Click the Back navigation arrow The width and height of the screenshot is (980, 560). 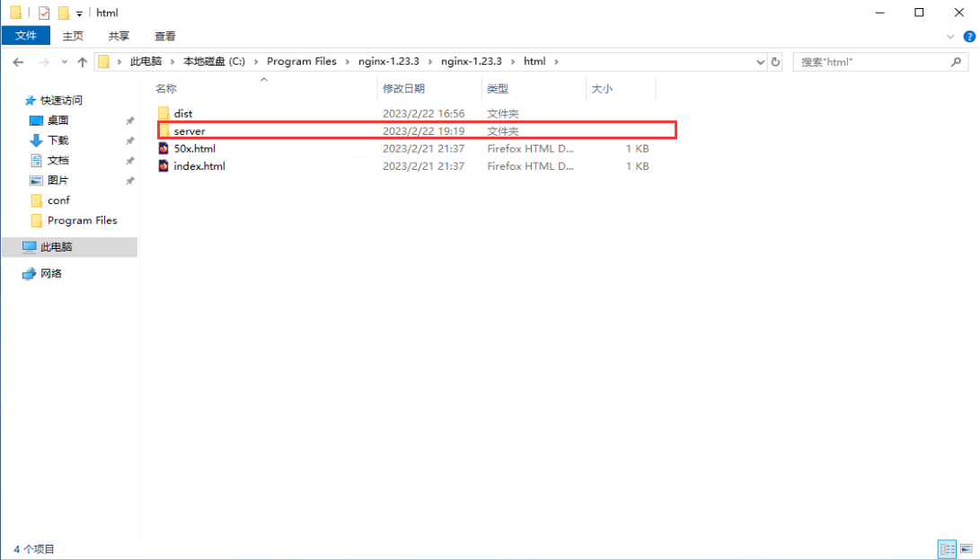coord(18,61)
